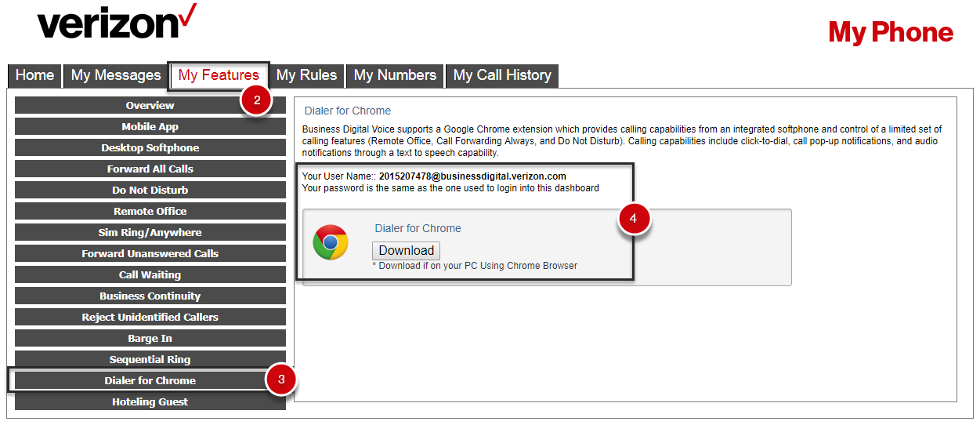Open Desktop Softphone feature
The height and width of the screenshot is (425, 980).
click(150, 147)
